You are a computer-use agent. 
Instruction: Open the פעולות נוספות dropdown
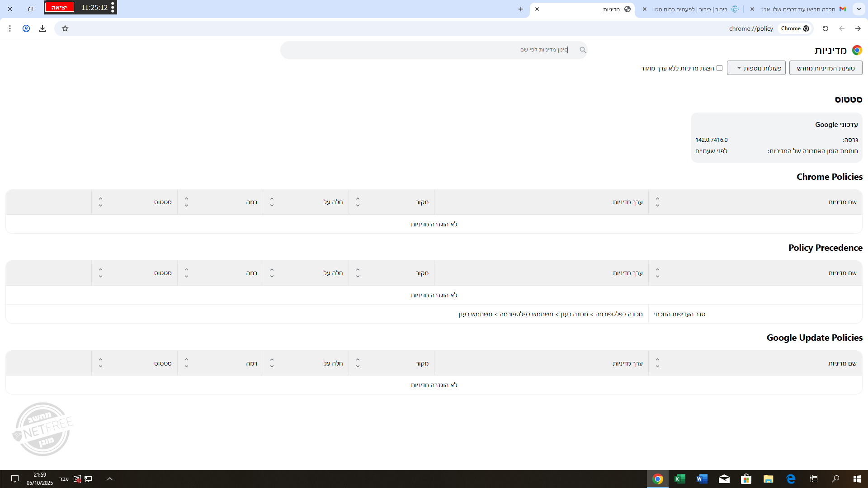tap(756, 68)
